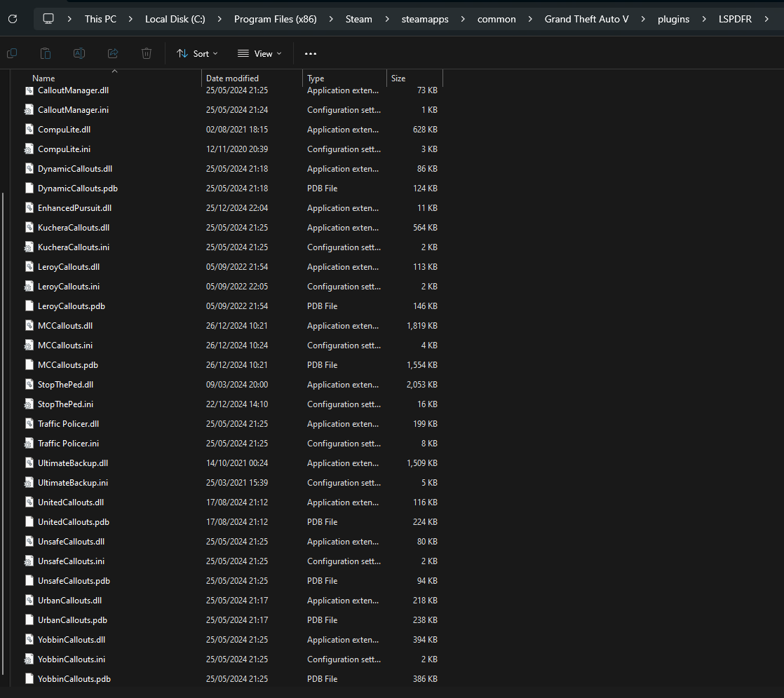Click the Delete trash icon
784x698 pixels.
coord(147,53)
